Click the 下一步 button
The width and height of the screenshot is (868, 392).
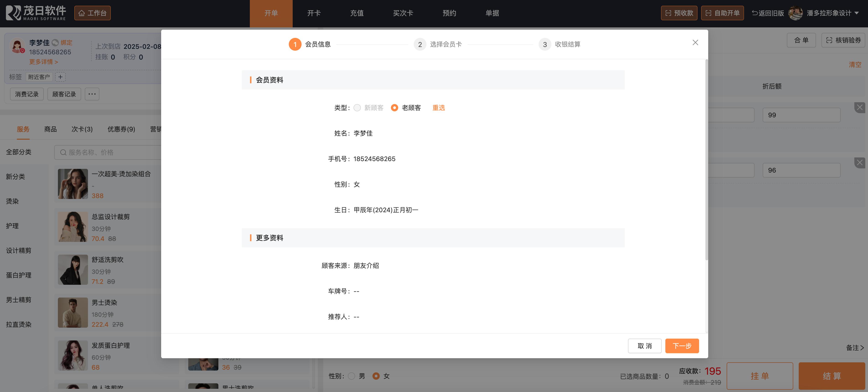coord(682,346)
